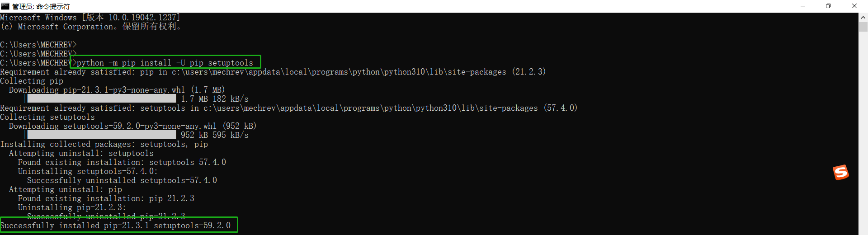The height and width of the screenshot is (235, 868).
Task: Click the python -m pip install command text
Action: pos(165,63)
